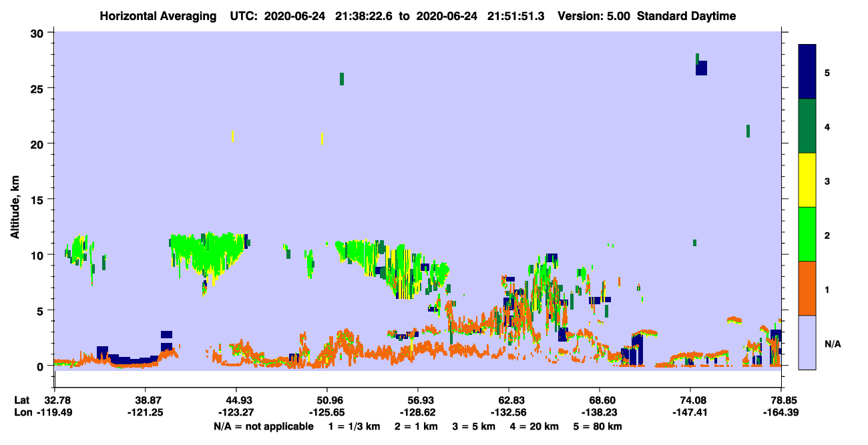
Task: Click the latitude value 62.83
Action: [509, 400]
